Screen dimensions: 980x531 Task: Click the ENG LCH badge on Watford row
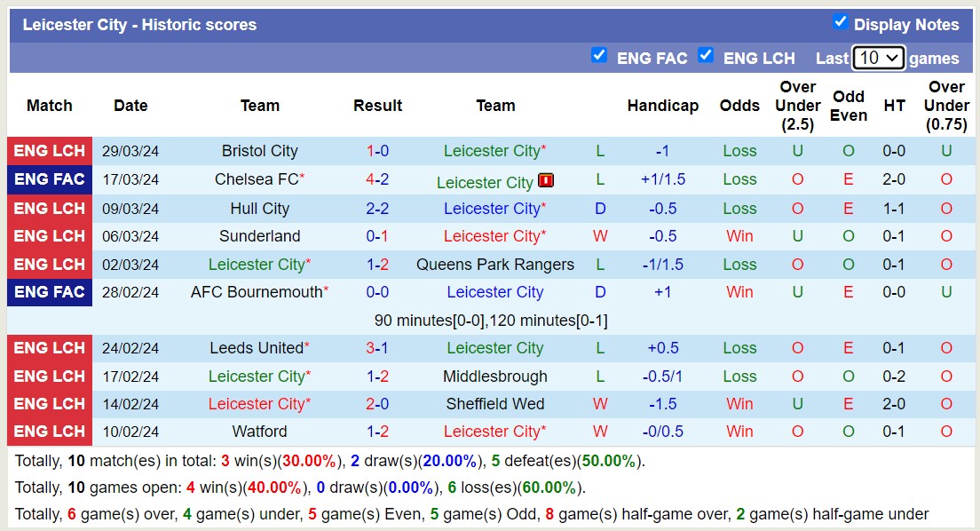(49, 432)
